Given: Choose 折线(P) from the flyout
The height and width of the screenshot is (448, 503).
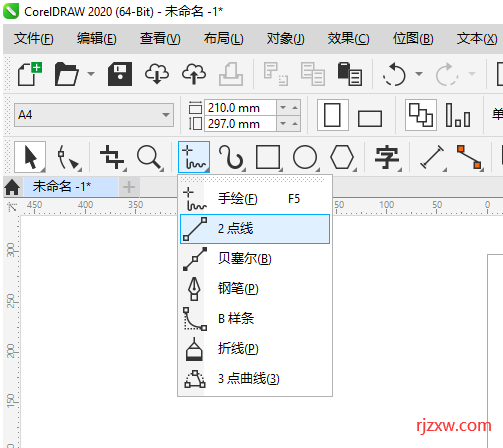Looking at the screenshot, I should [255, 349].
